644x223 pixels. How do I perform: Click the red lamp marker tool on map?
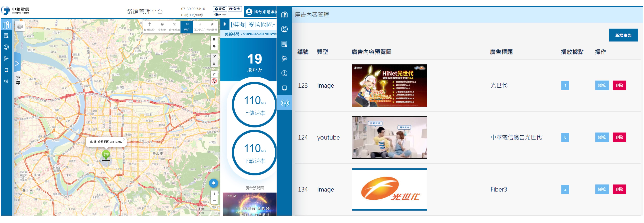tap(214, 81)
